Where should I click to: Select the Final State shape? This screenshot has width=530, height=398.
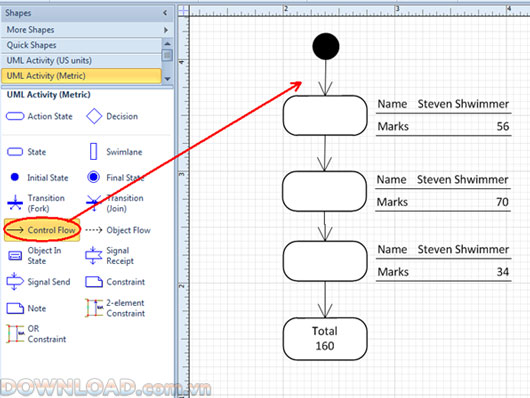point(116,177)
